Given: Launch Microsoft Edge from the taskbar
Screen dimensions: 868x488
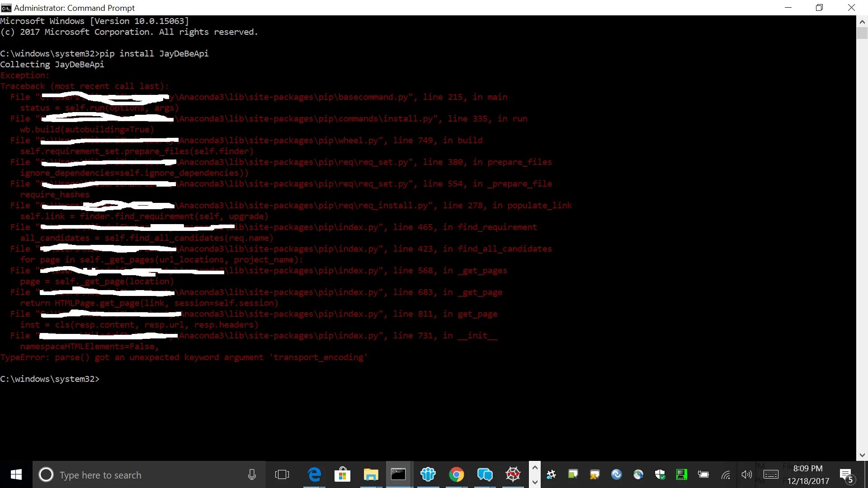Looking at the screenshot, I should pos(314,474).
